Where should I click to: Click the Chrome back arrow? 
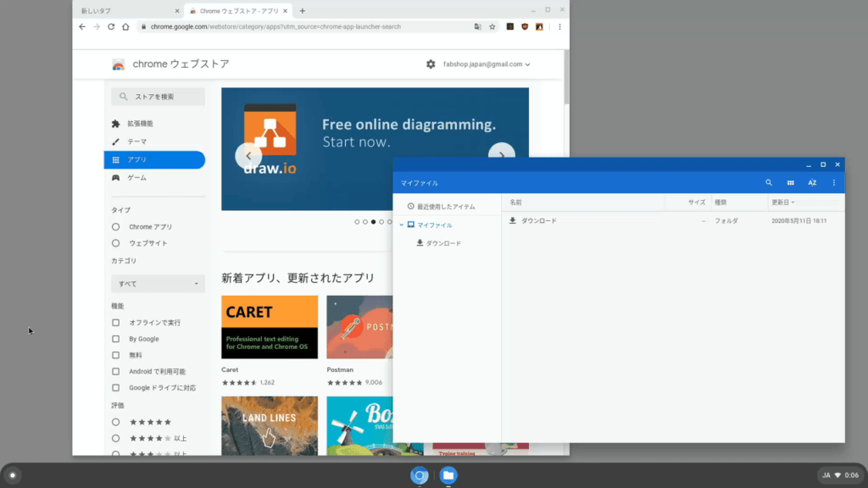pyautogui.click(x=82, y=26)
